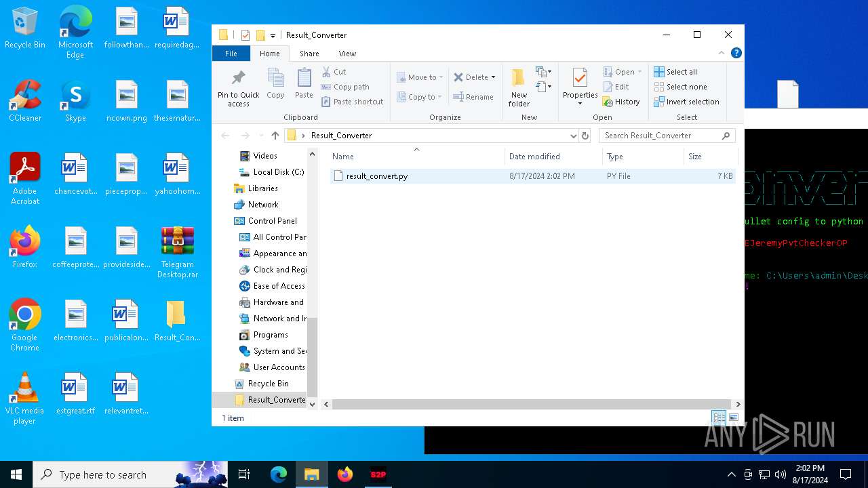Screen dimensions: 868x488
Task: Customize Quick Access Toolbar dropdown
Action: 273,35
